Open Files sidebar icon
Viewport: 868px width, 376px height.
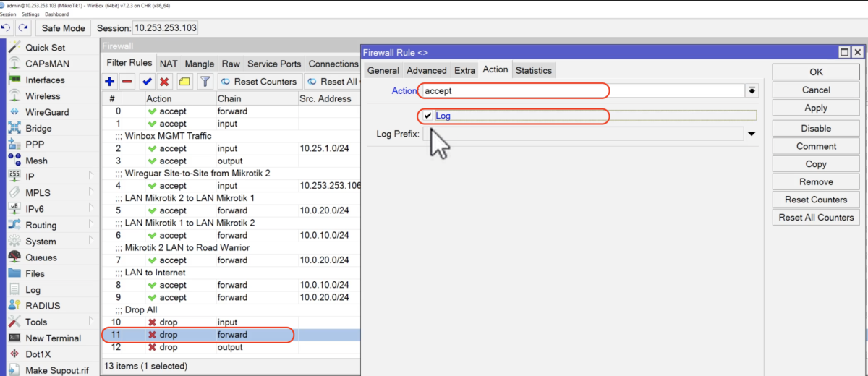14,273
